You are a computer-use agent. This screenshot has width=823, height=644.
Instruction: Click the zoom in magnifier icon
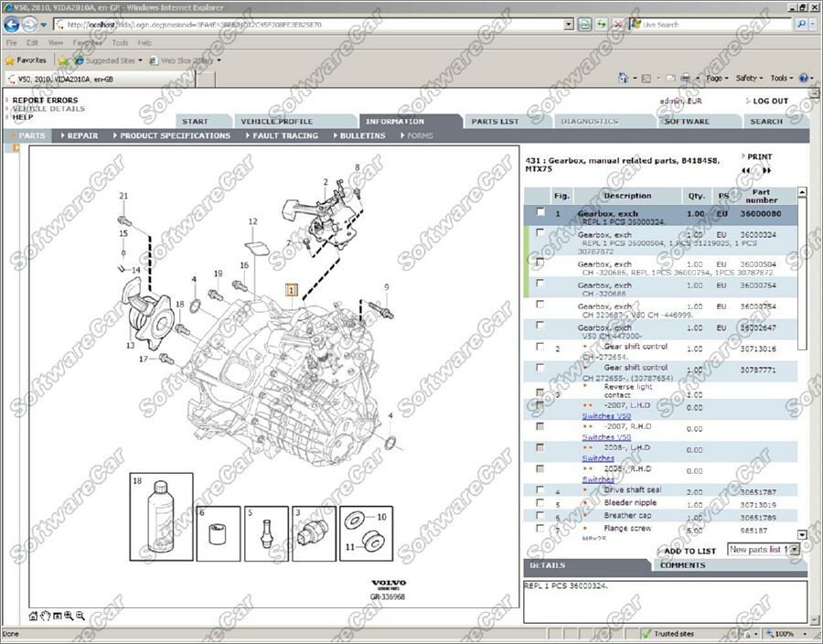pyautogui.click(x=69, y=616)
